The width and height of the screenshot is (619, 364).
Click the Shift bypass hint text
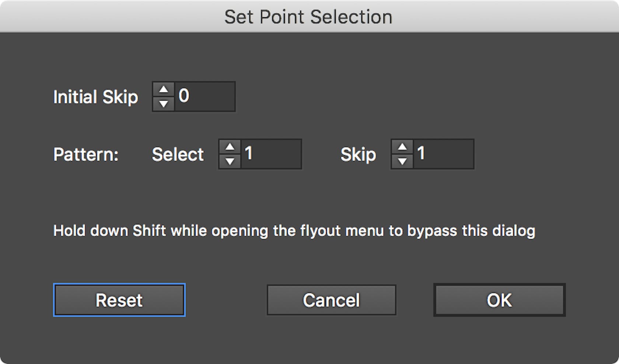click(295, 231)
